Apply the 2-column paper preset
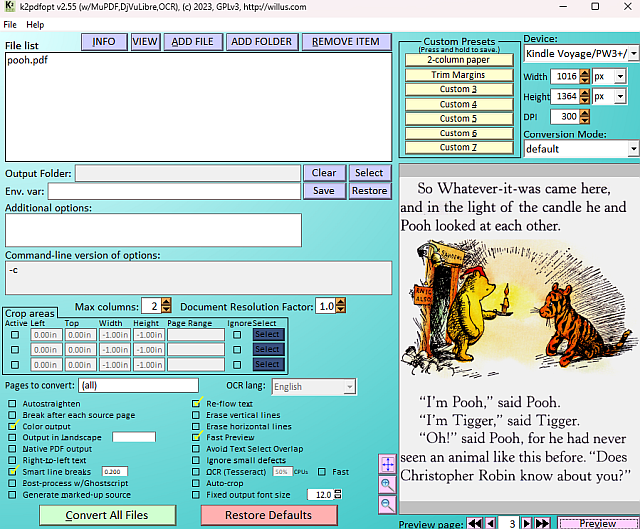 click(x=459, y=60)
